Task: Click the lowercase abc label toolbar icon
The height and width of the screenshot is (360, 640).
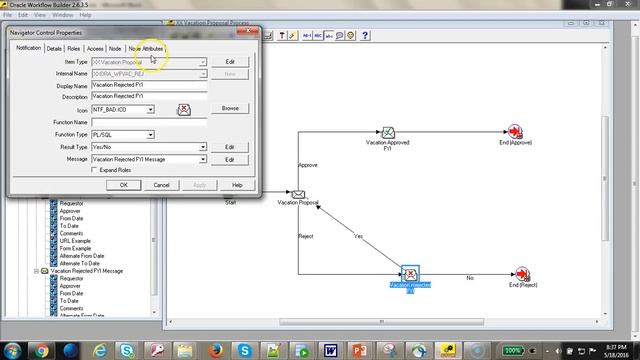Action: coord(329,36)
